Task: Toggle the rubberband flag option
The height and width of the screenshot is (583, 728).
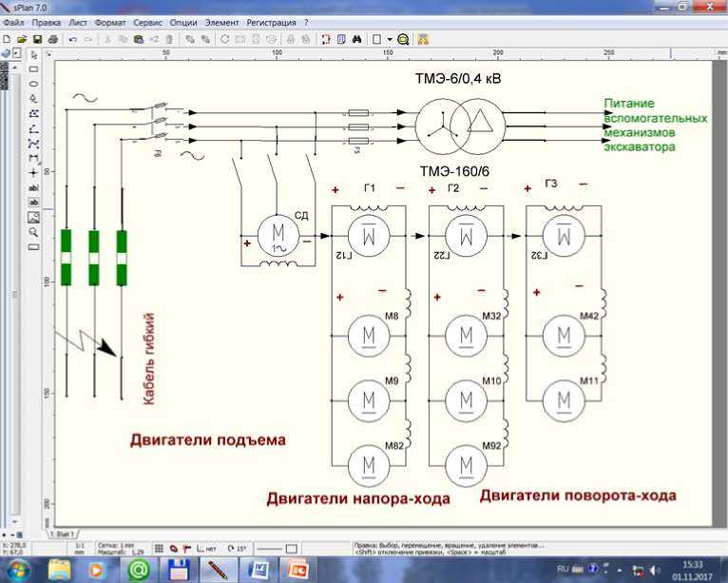Action: (x=186, y=549)
